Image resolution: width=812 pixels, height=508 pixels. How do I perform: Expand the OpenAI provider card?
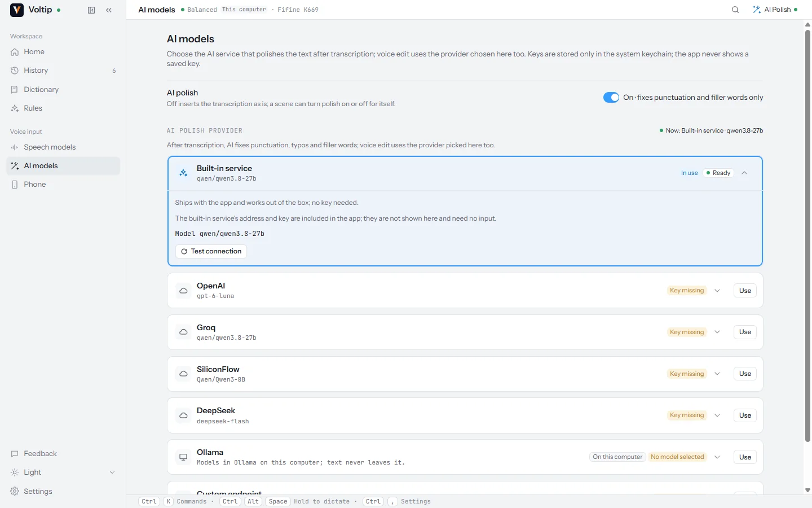pos(717,291)
